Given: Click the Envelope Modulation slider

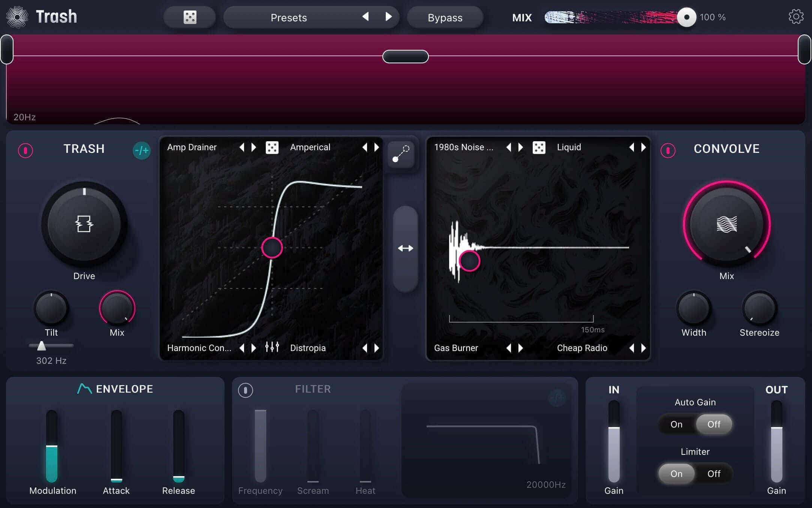Looking at the screenshot, I should (52, 446).
